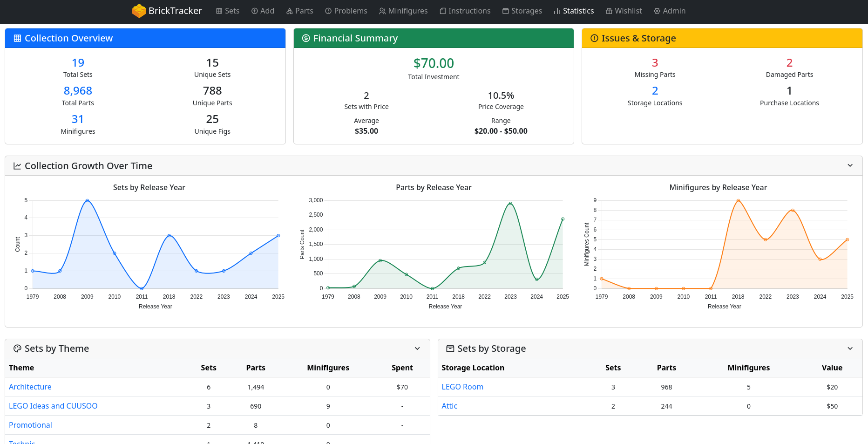Go to the Wishlist page
The height and width of the screenshot is (444, 868).
tap(624, 11)
